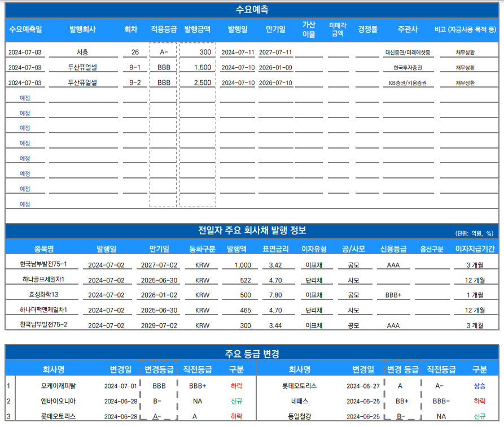Select the blue 상승 status label

[479, 386]
